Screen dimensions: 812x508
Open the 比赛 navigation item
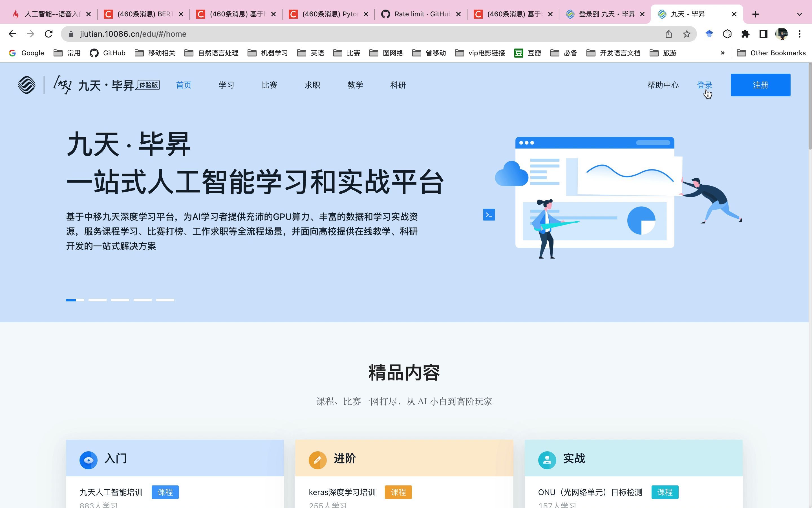269,85
